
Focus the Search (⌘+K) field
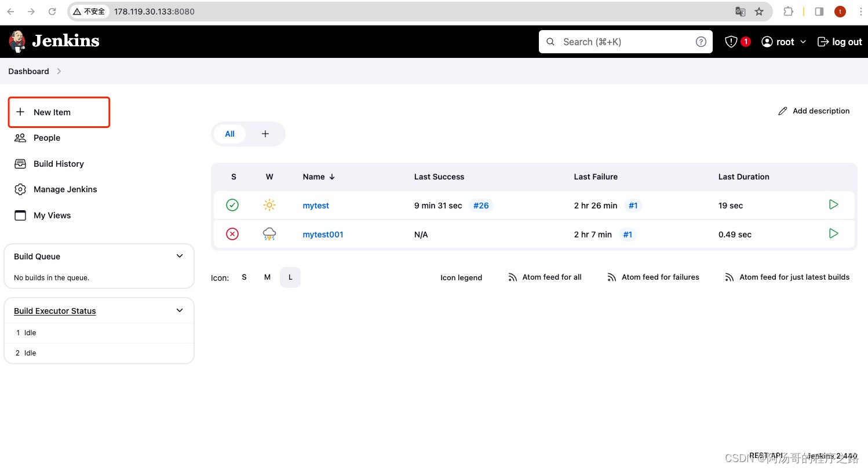[x=625, y=42]
